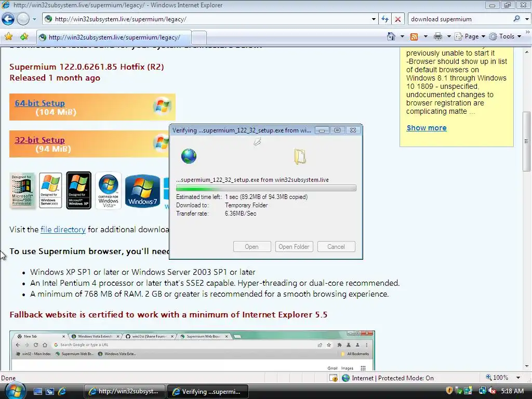This screenshot has height=399, width=532.
Task: Click the network tray icon
Action: (482, 391)
